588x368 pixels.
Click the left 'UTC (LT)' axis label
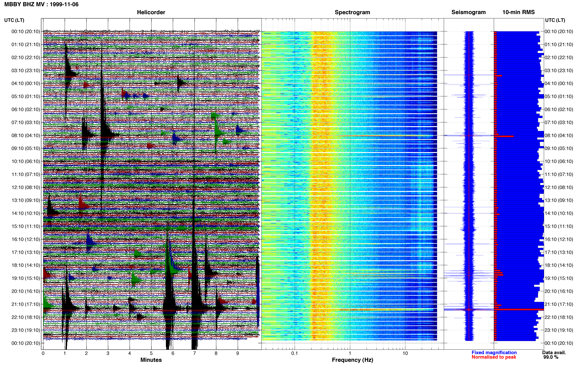point(14,20)
